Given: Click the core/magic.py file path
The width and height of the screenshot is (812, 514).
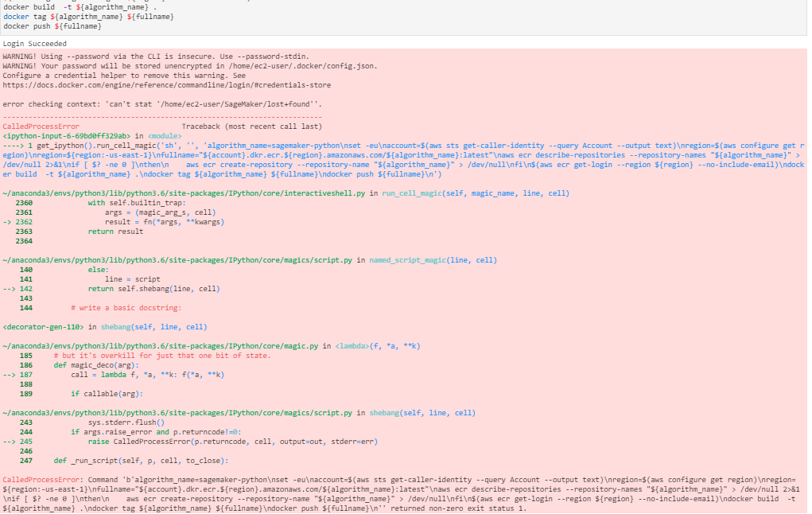Looking at the screenshot, I should [161, 346].
